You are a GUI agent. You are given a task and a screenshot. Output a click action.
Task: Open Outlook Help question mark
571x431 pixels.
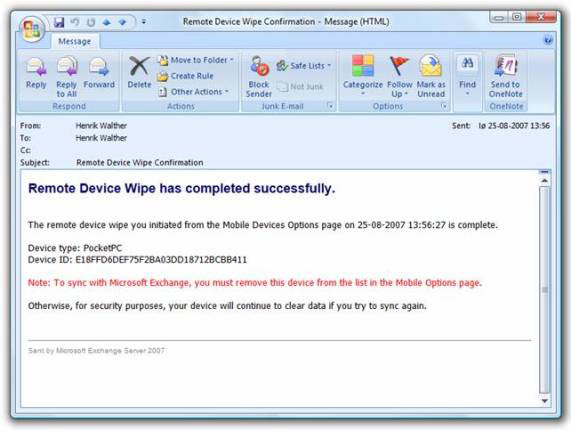pyautogui.click(x=548, y=40)
